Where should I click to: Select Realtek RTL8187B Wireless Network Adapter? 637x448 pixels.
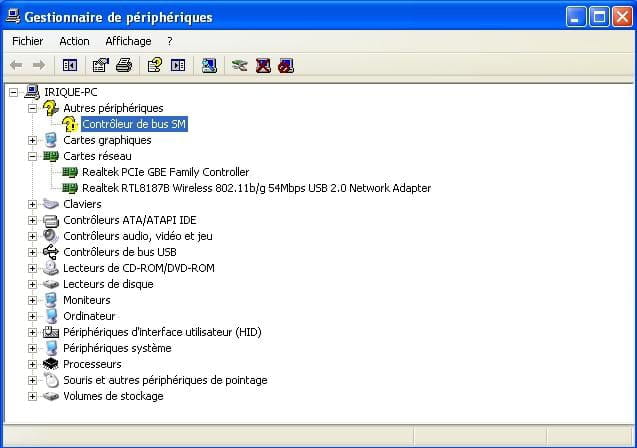point(256,188)
